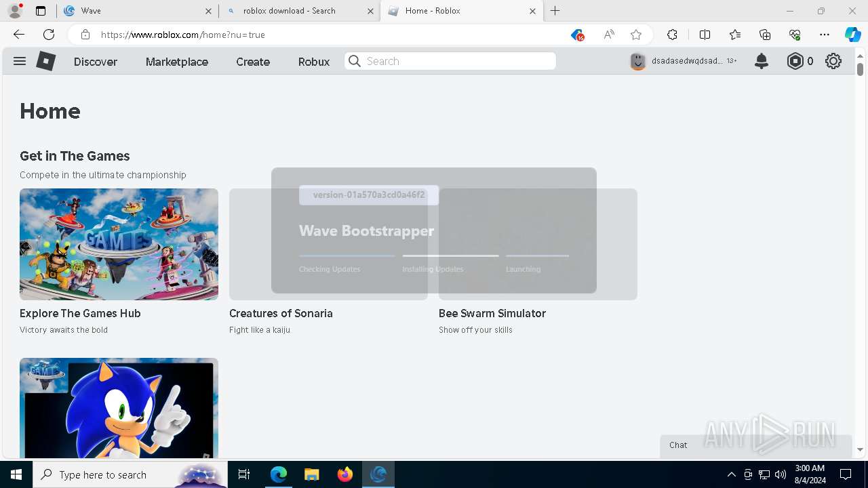868x488 pixels.
Task: Click version-01a570a3cd0a46f2 label
Action: tap(369, 195)
